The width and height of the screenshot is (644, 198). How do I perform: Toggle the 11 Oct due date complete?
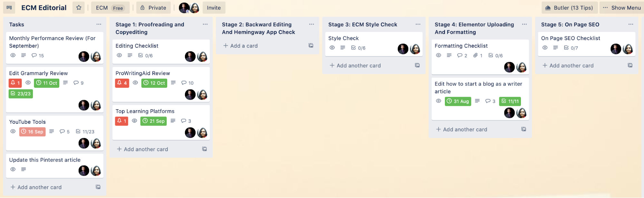47,83
